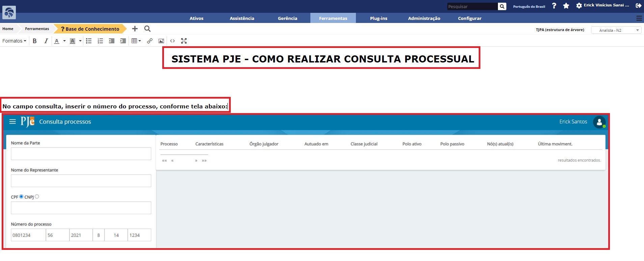Image resolution: width=644 pixels, height=261 pixels.
Task: Go to Ferramentas breadcrumb
Action: coord(37,29)
